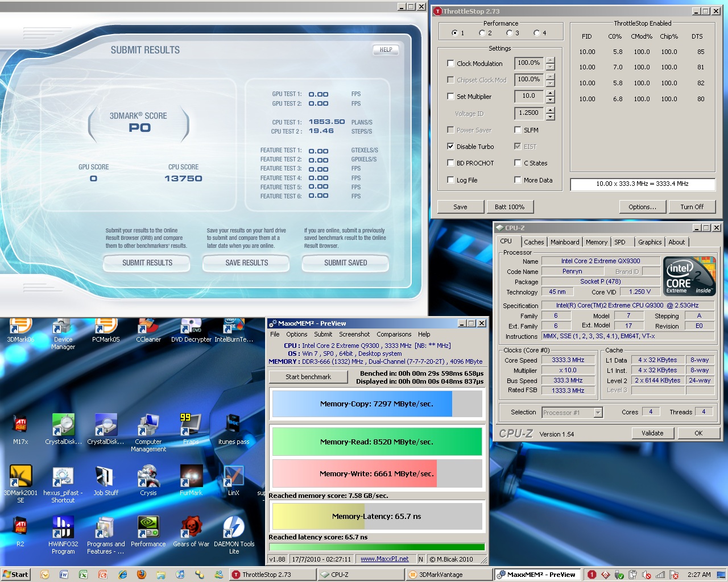Viewport: 728px width, 582px height.
Task: Launch DAEMON Tools Lite desktop icon
Action: (234, 527)
